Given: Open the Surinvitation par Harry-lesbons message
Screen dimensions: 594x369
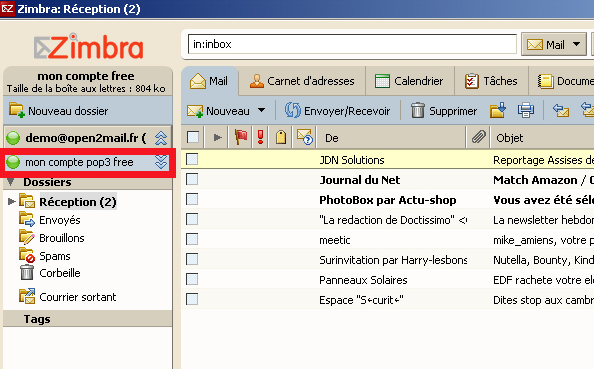Looking at the screenshot, I should (388, 260).
